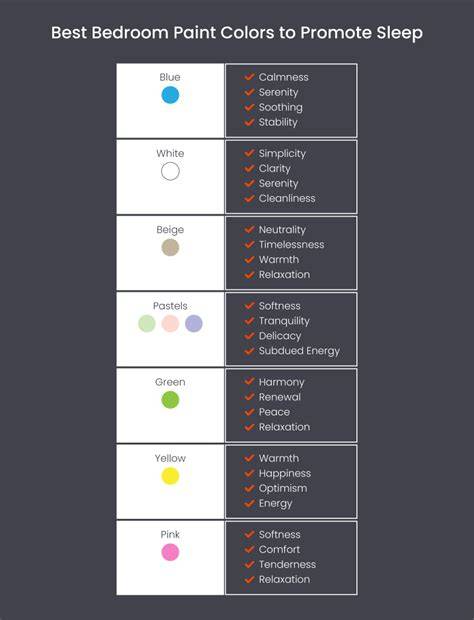
Task: Select the white color circle
Action: pos(170,171)
